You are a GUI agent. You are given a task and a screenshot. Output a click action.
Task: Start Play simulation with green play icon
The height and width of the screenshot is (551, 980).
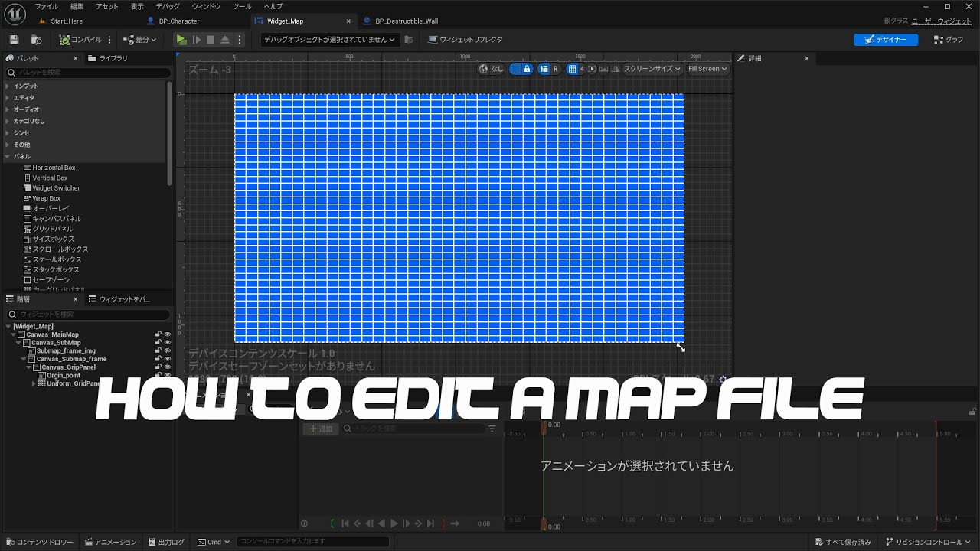181,40
